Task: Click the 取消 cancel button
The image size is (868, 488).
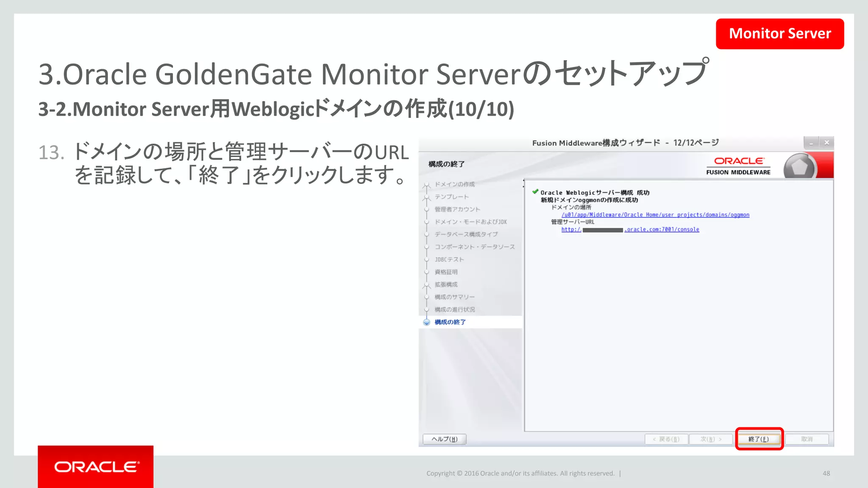Action: click(x=807, y=439)
